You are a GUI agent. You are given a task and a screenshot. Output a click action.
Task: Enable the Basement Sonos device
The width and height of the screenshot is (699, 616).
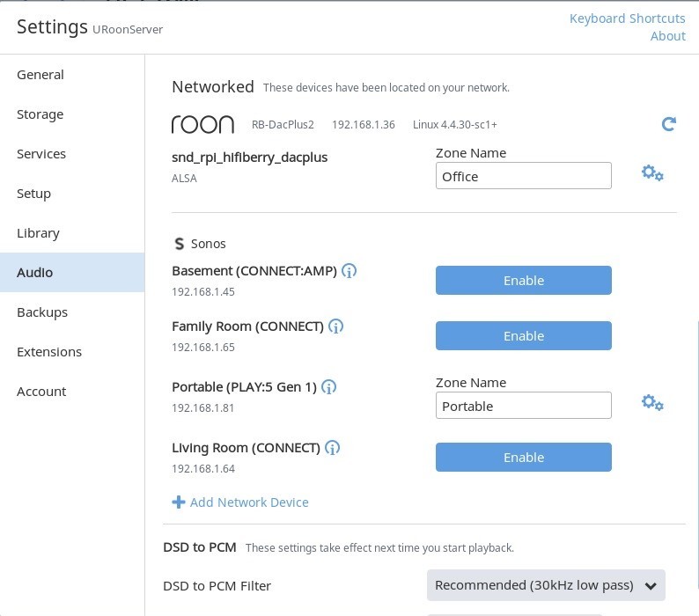pyautogui.click(x=523, y=281)
